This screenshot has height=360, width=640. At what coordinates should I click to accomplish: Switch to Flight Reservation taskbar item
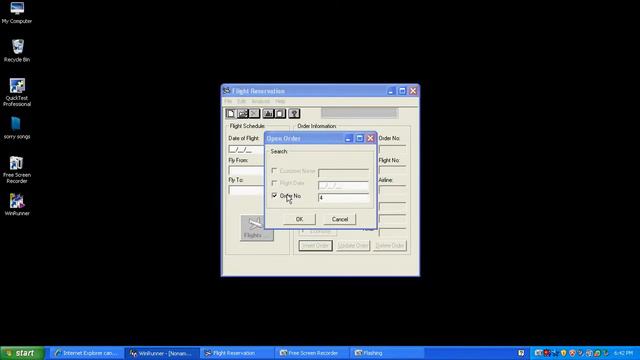tap(238, 353)
